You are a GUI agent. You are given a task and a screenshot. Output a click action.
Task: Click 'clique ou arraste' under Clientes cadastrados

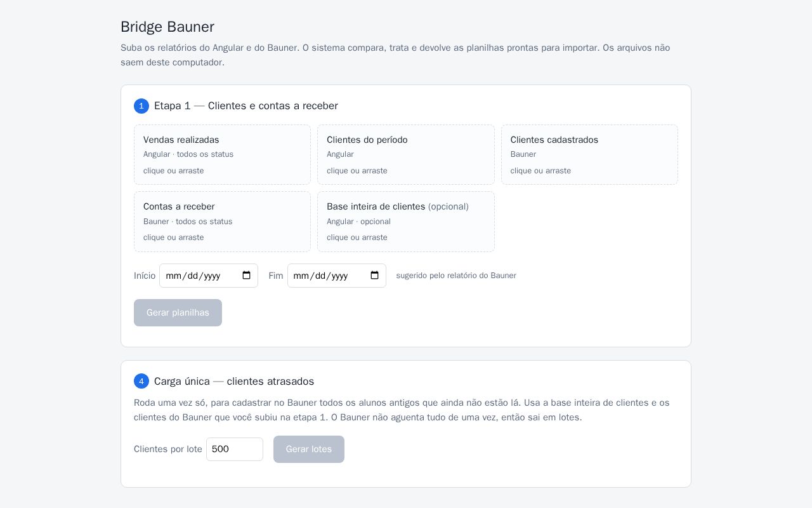click(540, 171)
